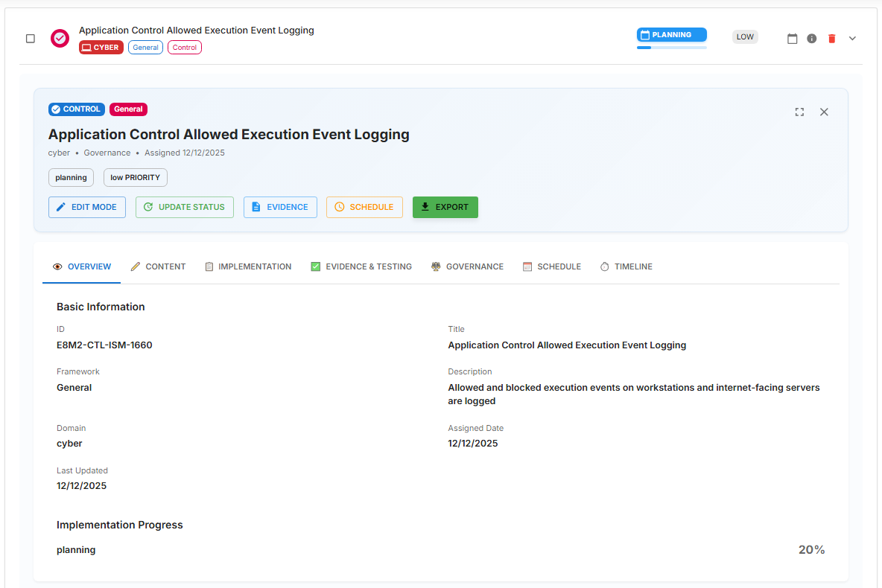Go to the Governance tab
The height and width of the screenshot is (588, 882).
467,266
